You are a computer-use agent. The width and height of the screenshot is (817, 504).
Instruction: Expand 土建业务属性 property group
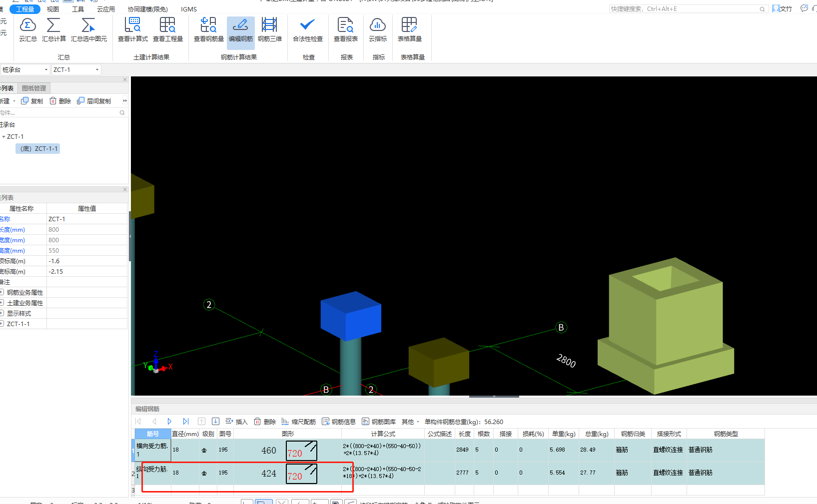2,303
